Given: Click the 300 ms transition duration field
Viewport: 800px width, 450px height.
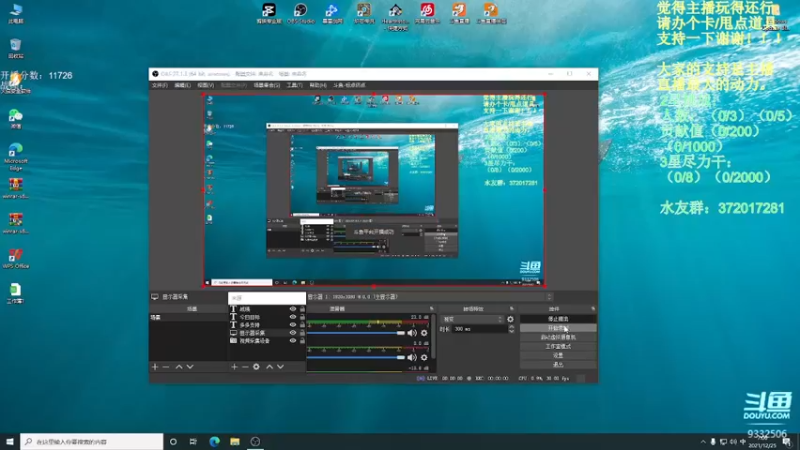Looking at the screenshot, I should click(x=479, y=330).
